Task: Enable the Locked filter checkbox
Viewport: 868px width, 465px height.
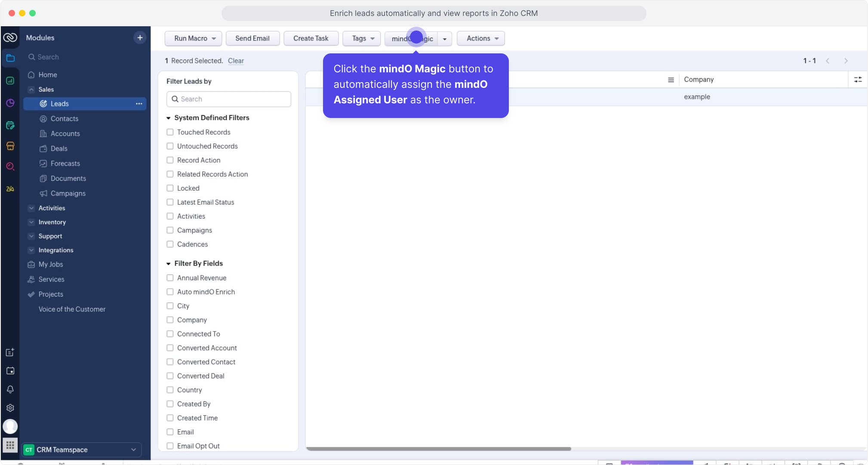Action: [170, 188]
